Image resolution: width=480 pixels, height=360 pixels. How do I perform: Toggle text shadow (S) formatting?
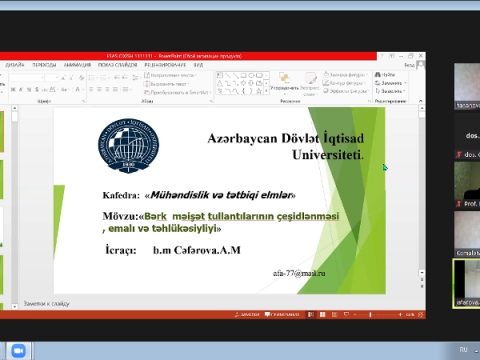pos(37,89)
